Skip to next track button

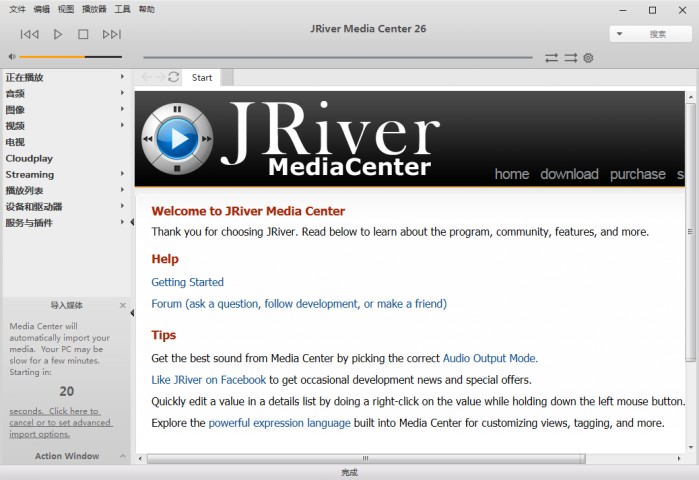point(111,34)
